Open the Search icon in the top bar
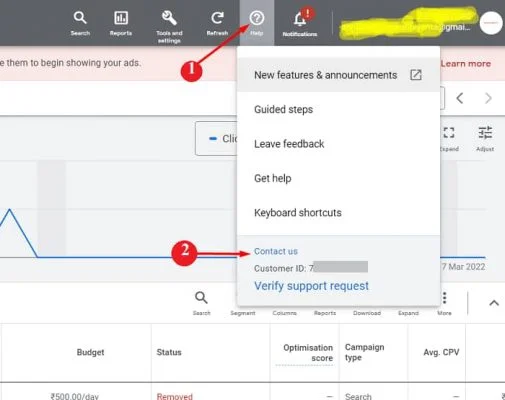This screenshot has width=505, height=400. coord(80,18)
